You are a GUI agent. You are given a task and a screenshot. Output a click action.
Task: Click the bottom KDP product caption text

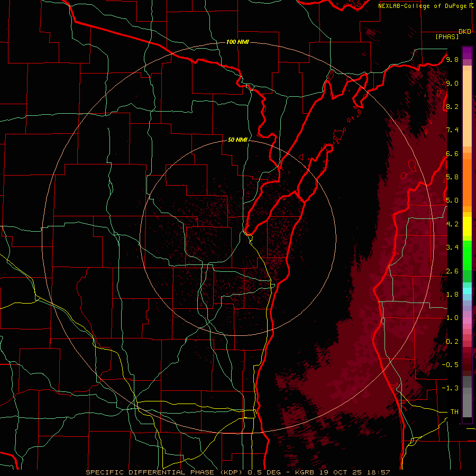pyautogui.click(x=237, y=472)
